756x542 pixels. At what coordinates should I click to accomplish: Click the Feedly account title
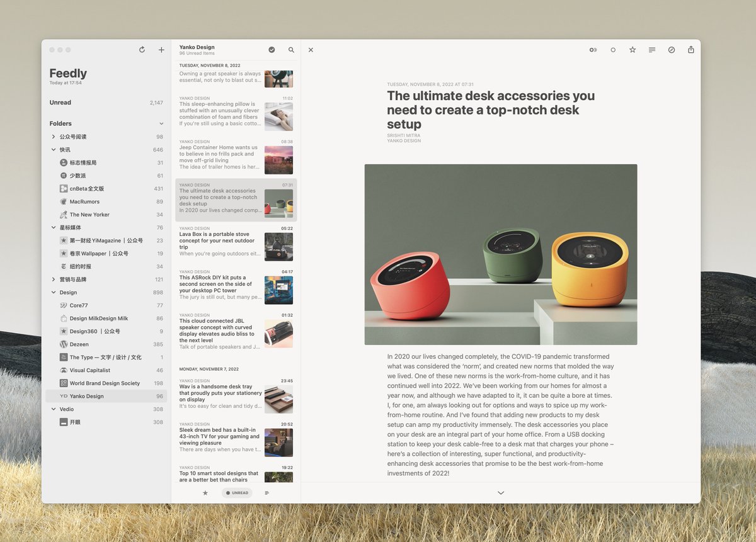(68, 74)
